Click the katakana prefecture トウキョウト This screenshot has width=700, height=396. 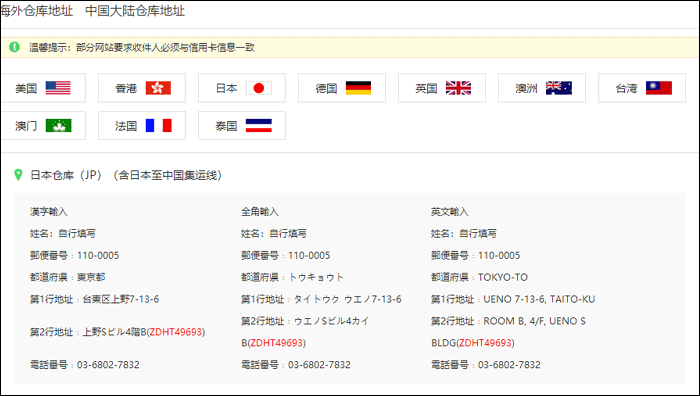(x=316, y=277)
